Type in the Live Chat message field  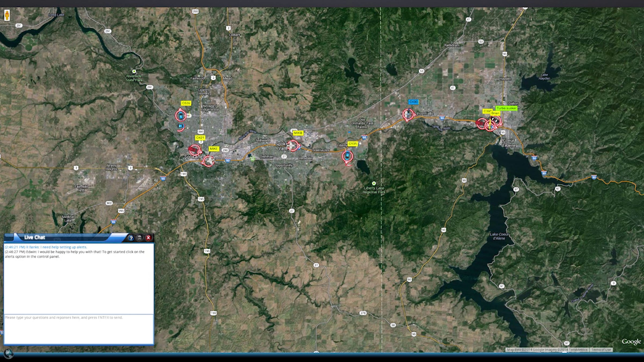pyautogui.click(x=79, y=329)
